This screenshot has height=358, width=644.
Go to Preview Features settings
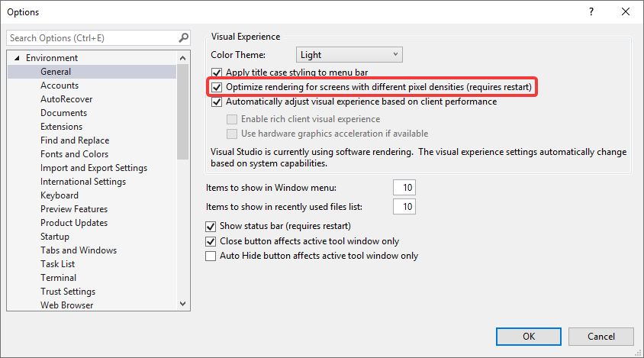coord(74,209)
